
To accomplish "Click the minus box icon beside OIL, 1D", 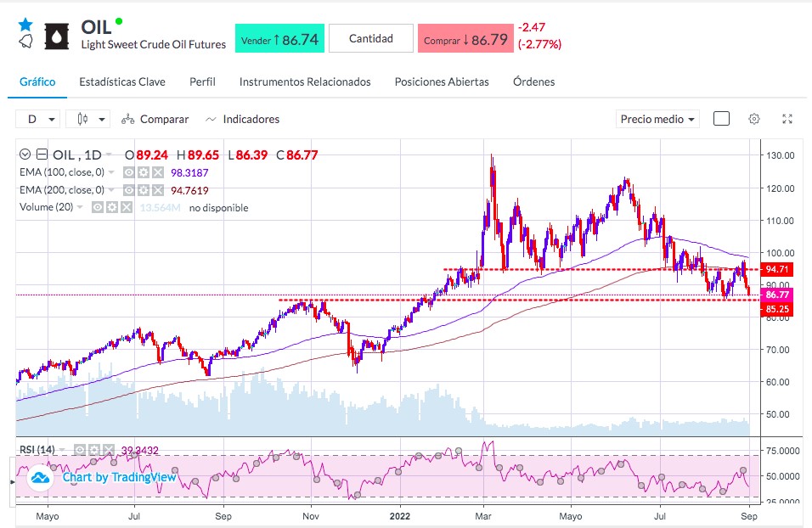I will pos(42,154).
